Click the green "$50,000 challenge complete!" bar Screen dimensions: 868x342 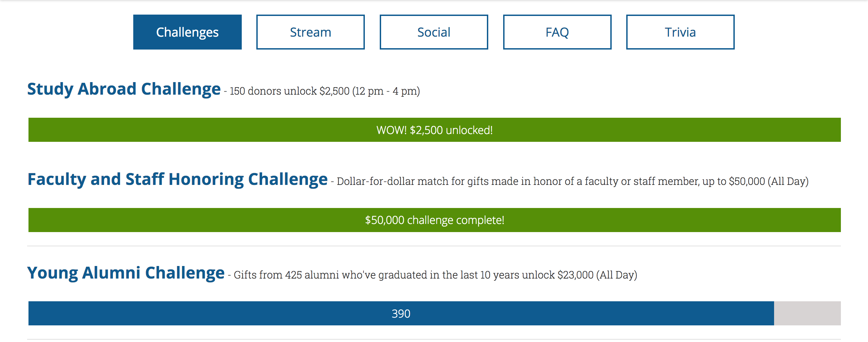[434, 220]
